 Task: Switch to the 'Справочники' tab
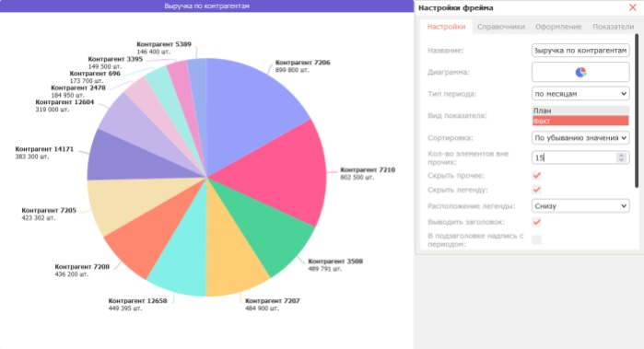501,27
